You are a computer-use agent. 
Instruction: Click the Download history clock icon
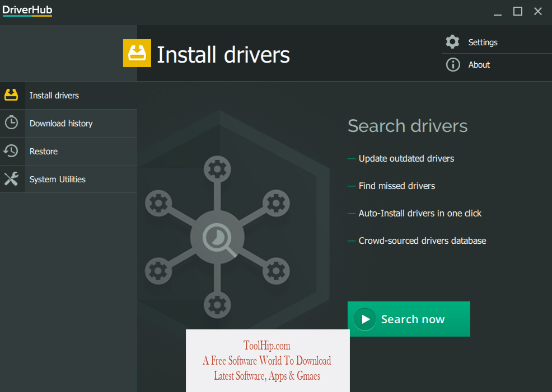(11, 122)
